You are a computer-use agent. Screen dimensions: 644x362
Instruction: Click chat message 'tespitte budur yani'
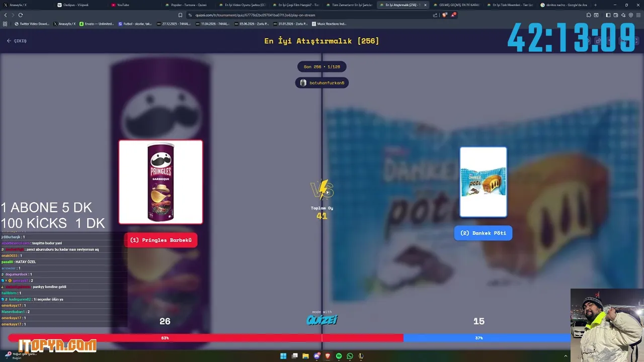point(47,243)
